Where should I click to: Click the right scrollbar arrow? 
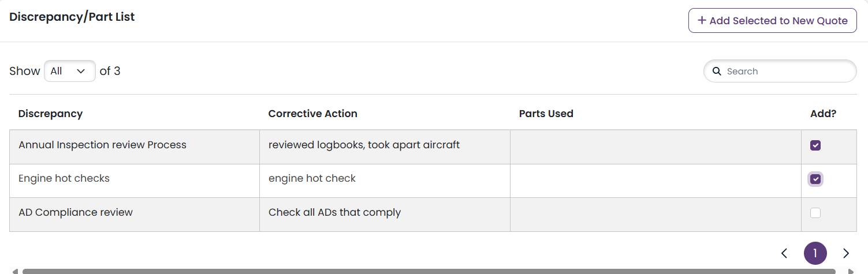851,271
